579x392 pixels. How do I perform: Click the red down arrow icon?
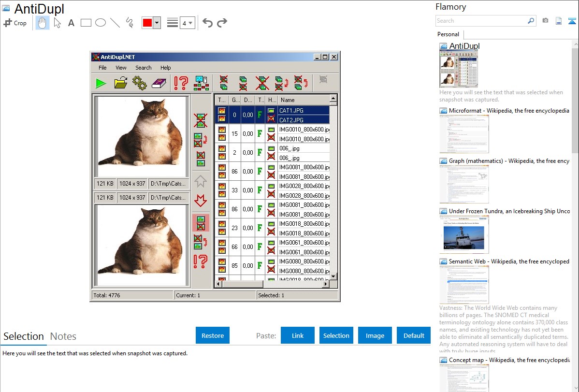click(x=201, y=201)
